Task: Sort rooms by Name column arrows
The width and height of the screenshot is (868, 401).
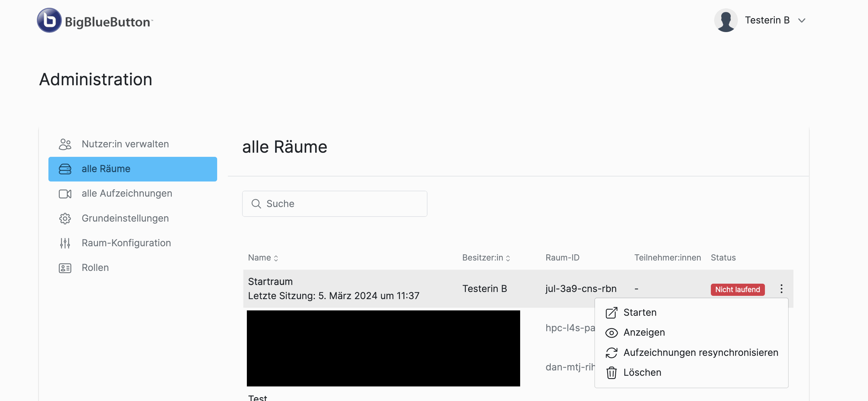Action: pyautogui.click(x=276, y=258)
